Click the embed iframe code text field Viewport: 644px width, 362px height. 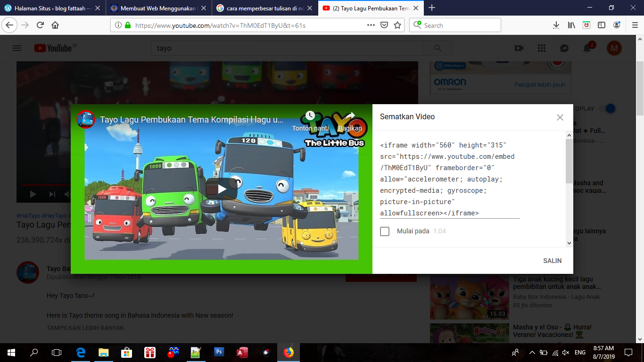click(x=449, y=179)
